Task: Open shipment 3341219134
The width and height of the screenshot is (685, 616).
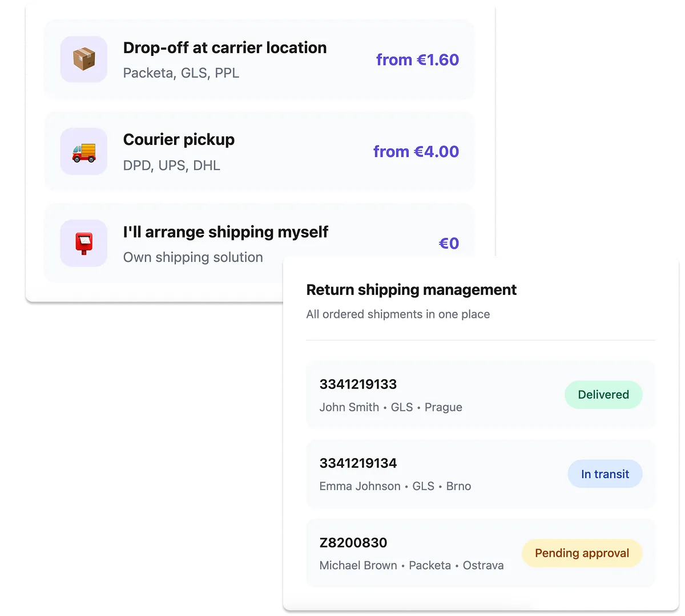Action: pyautogui.click(x=358, y=463)
